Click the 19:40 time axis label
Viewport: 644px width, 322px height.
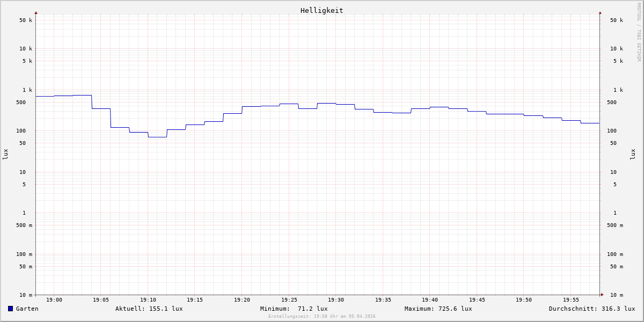430,300
